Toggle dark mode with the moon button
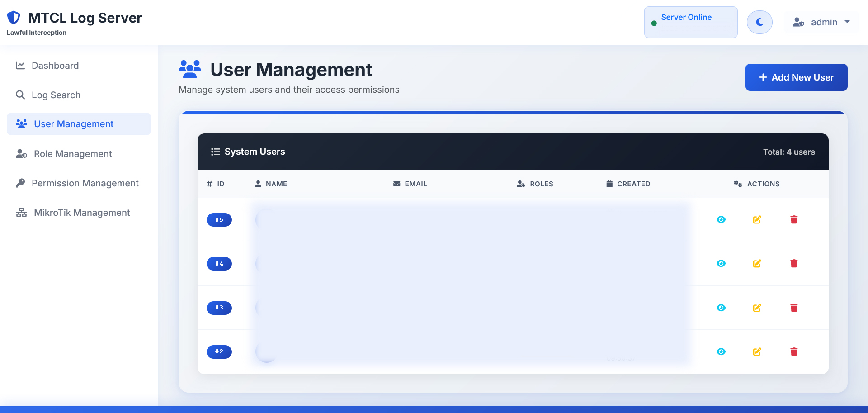The image size is (868, 413). [x=759, y=22]
